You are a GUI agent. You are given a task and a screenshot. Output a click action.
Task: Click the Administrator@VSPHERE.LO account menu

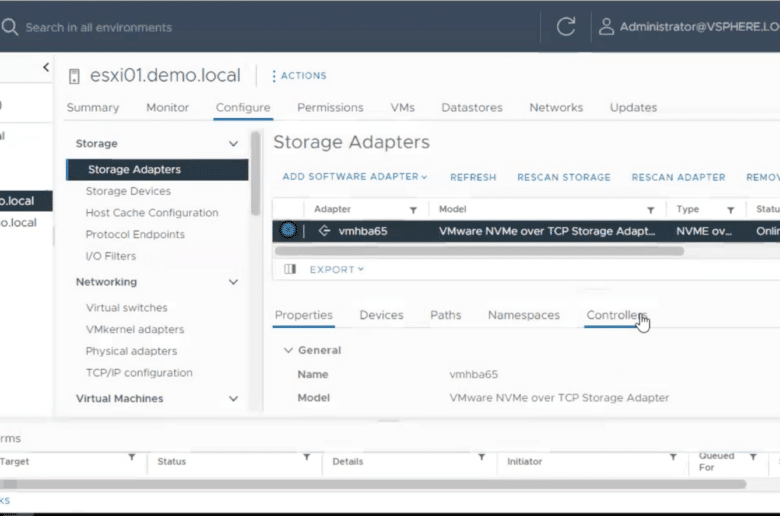point(699,27)
